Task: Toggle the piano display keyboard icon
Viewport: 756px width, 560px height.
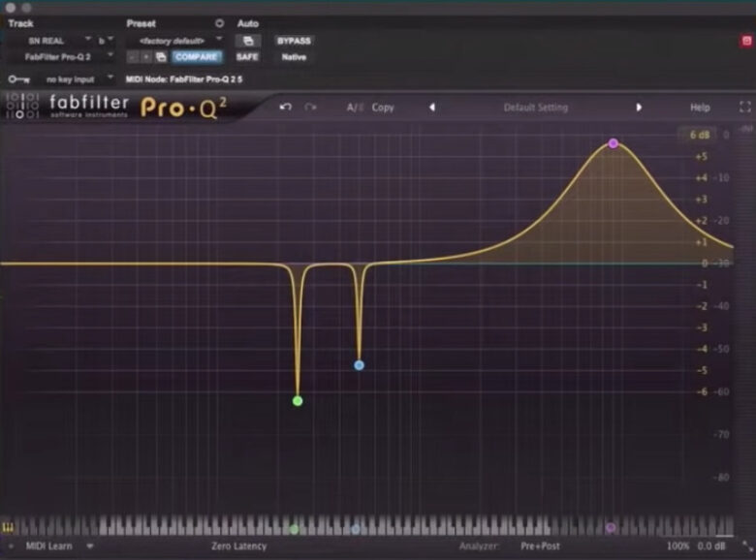Action: [8, 528]
